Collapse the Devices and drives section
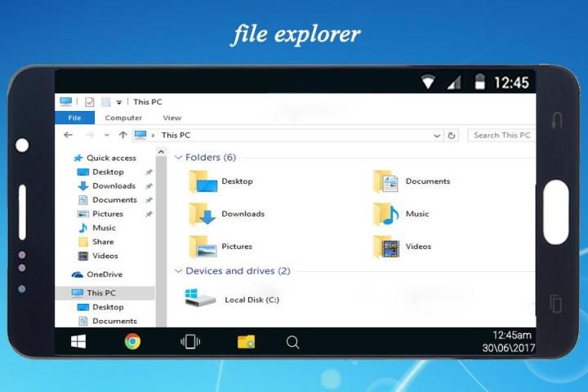The height and width of the screenshot is (392, 588). coord(179,271)
